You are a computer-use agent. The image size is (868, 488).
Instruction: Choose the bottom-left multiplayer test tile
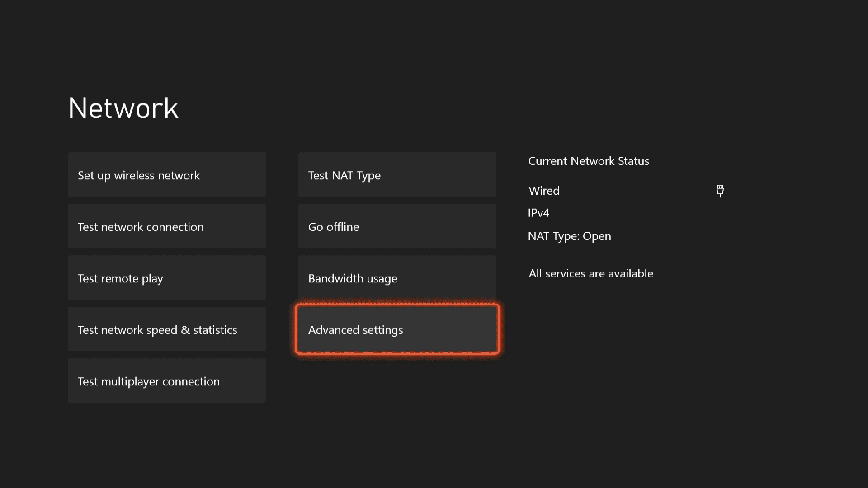(x=166, y=381)
